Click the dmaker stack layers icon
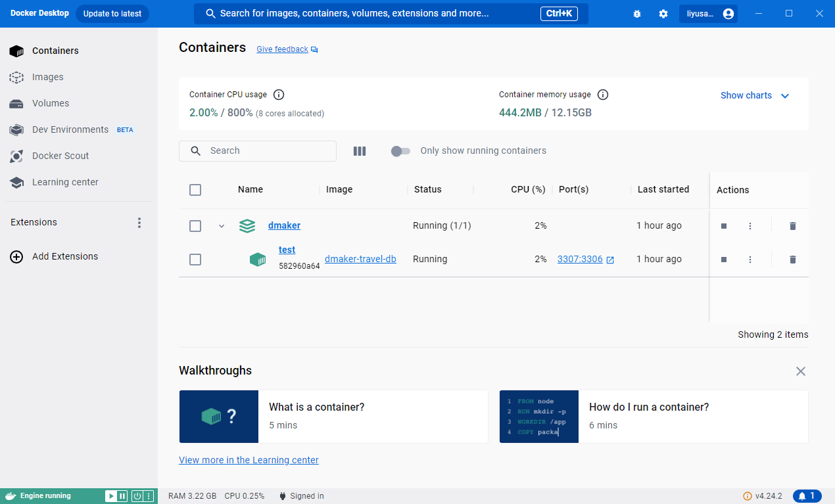Image resolution: width=835 pixels, height=504 pixels. (x=247, y=226)
